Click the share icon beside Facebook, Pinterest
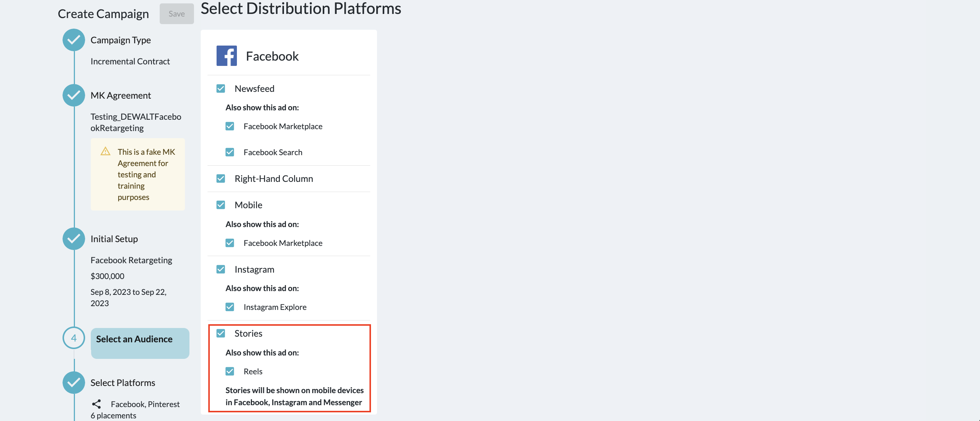Screen dimensions: 980x421 [x=97, y=404]
